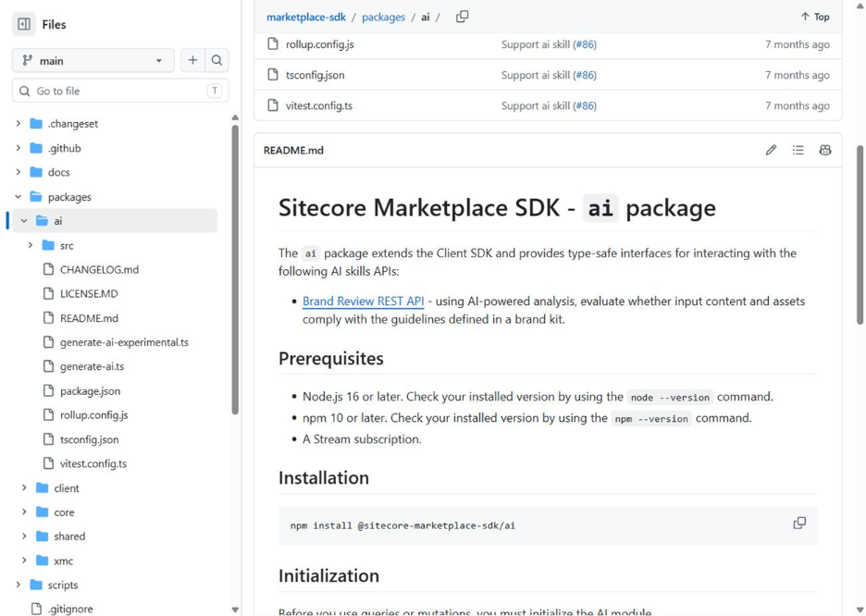866x616 pixels.
Task: Click the Prerequisites heading
Action: 331,359
